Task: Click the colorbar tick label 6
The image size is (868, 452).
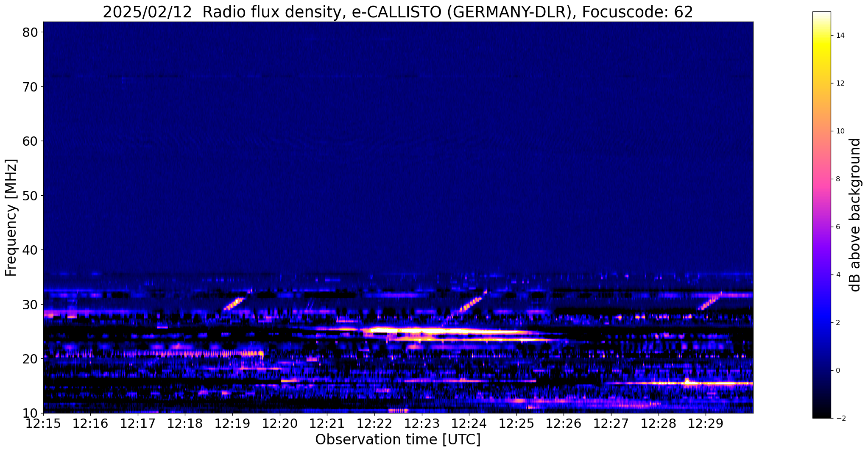Action: pyautogui.click(x=837, y=227)
